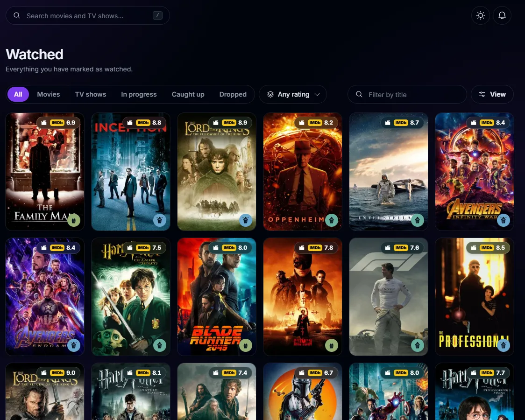The image size is (525, 420).
Task: Toggle light theme with sun icon
Action: point(481,15)
